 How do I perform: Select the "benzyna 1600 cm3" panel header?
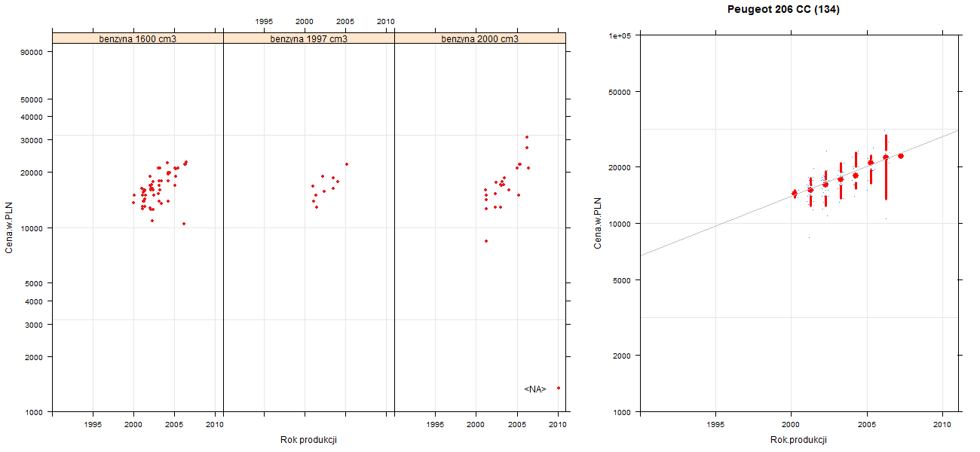(x=138, y=38)
